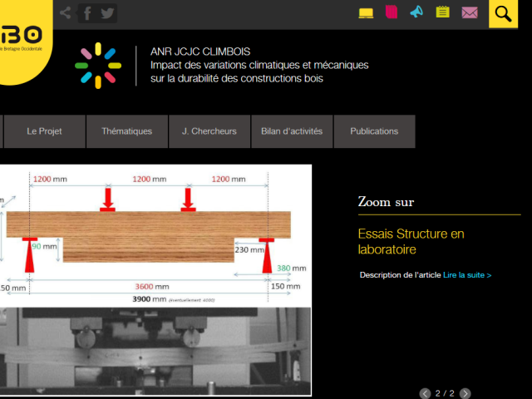The image size is (532, 399).
Task: Click the share icon in the top bar
Action: 65,13
